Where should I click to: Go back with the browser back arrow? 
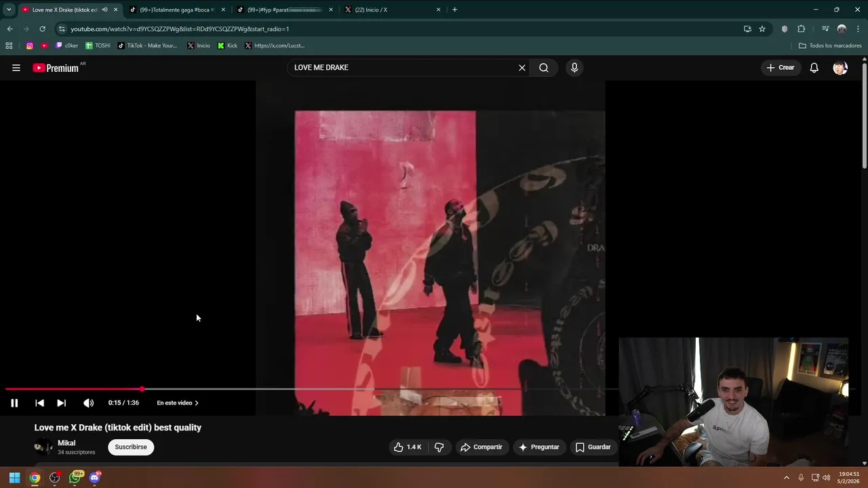click(x=9, y=28)
